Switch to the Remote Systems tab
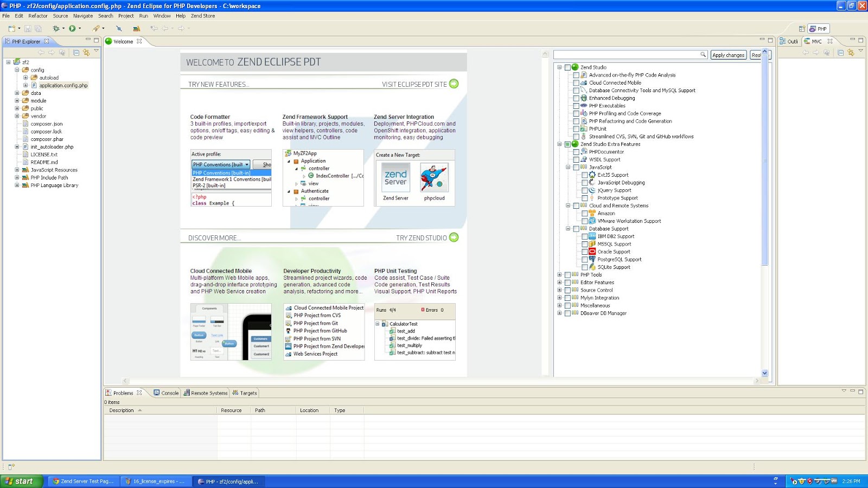868x488 pixels. [x=206, y=393]
